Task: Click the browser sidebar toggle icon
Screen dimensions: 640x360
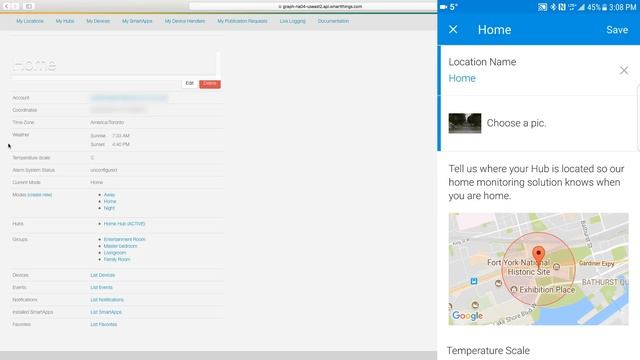Action: click(29, 6)
